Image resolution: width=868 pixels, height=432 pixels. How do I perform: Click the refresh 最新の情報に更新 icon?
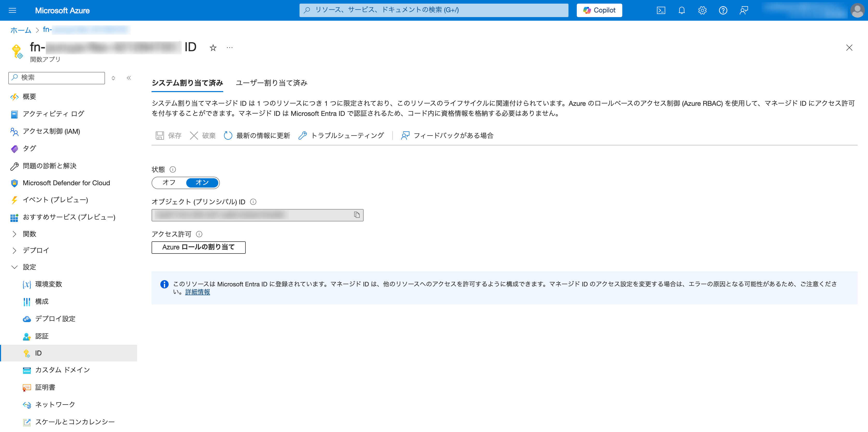[228, 136]
